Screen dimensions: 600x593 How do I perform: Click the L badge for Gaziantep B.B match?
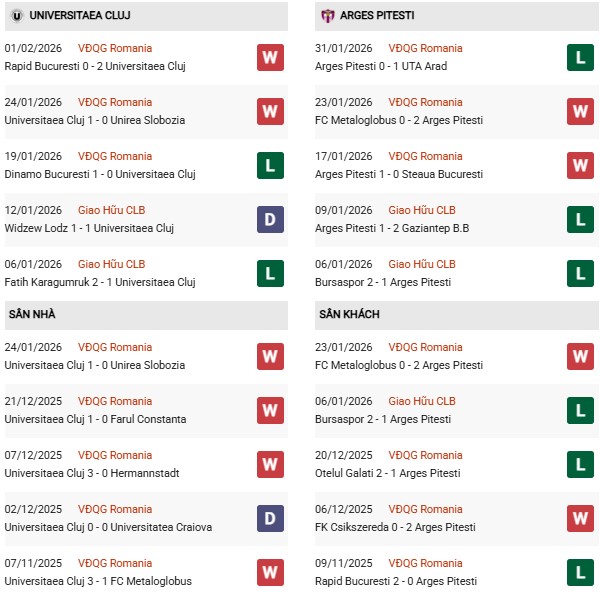tap(581, 219)
